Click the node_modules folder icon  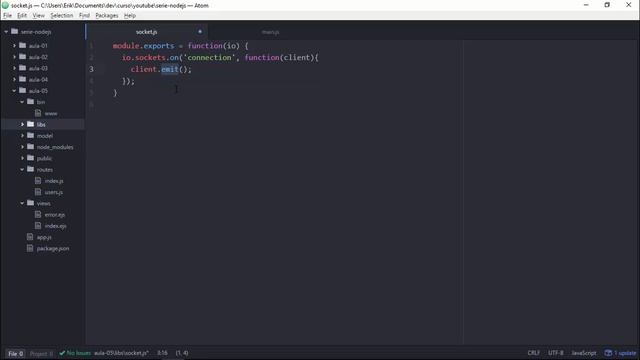pos(31,147)
